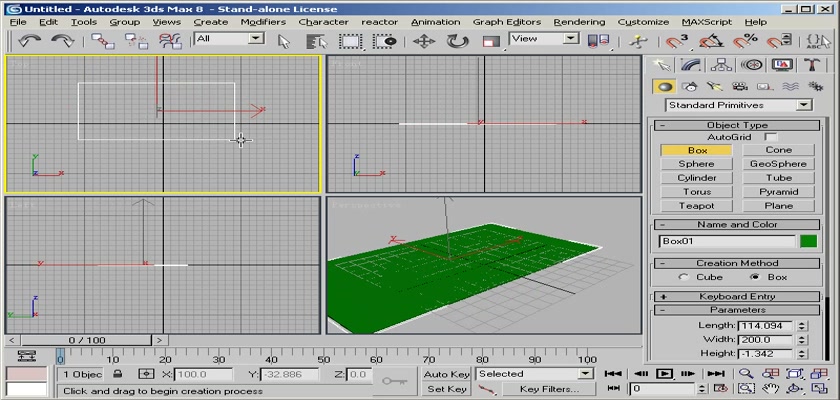Screen dimensions: 840x400
Task: Click the Unlink Selection icon
Action: (x=136, y=41)
